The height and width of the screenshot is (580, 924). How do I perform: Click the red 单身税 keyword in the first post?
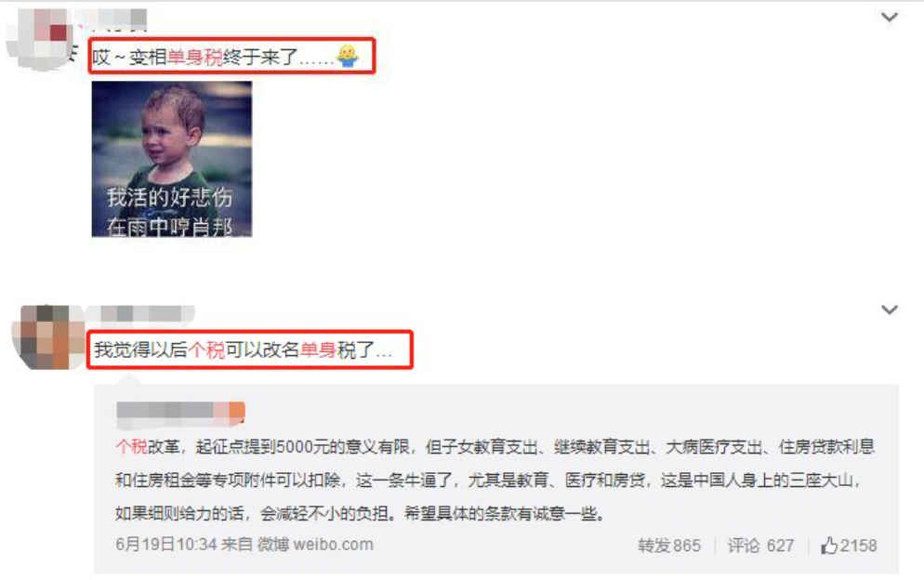click(x=195, y=58)
